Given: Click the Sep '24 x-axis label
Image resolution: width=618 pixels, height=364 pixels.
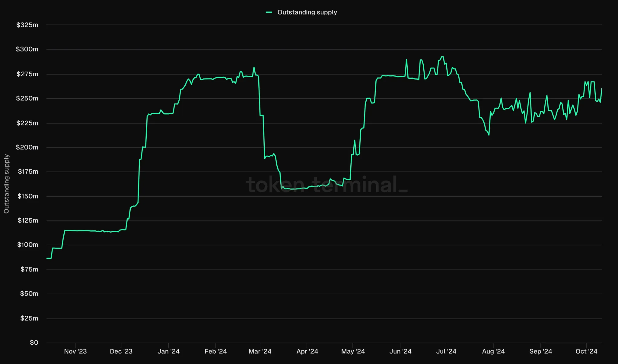Looking at the screenshot, I should (541, 352).
